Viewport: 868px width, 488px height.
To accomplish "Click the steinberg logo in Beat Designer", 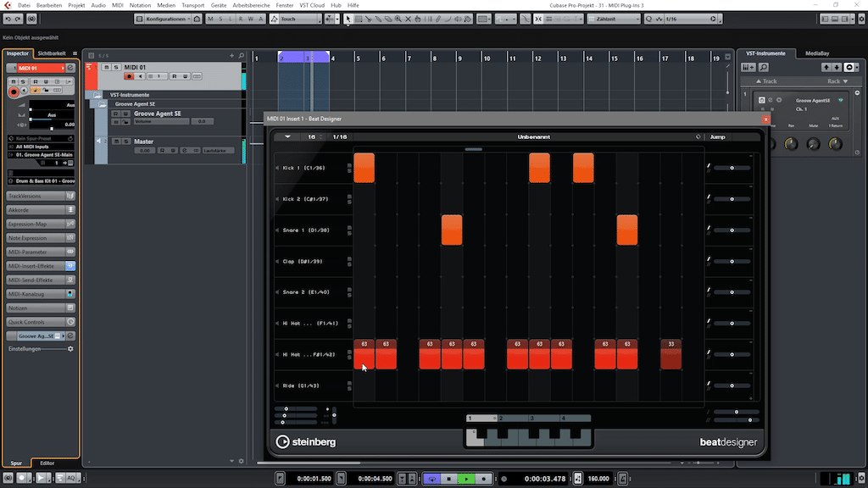I will [x=306, y=442].
